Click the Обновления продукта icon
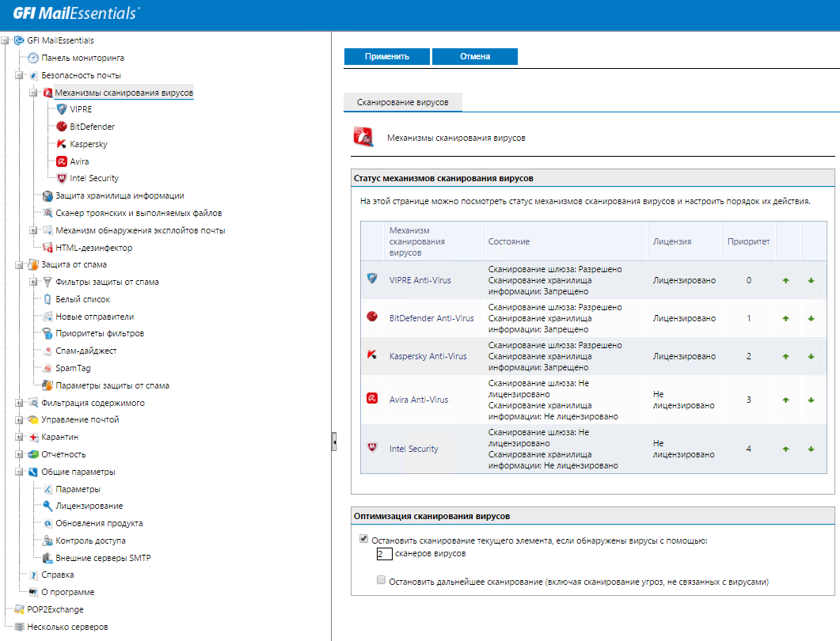 [48, 523]
